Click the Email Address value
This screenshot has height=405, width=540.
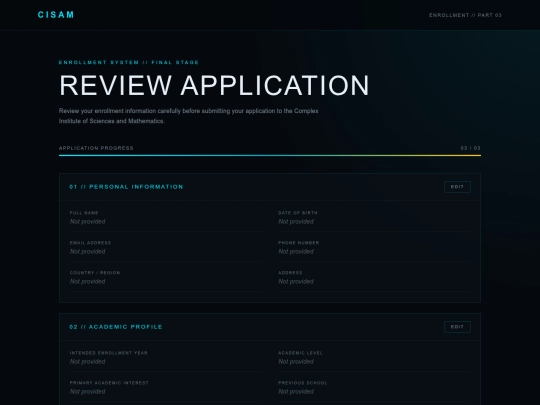point(87,251)
